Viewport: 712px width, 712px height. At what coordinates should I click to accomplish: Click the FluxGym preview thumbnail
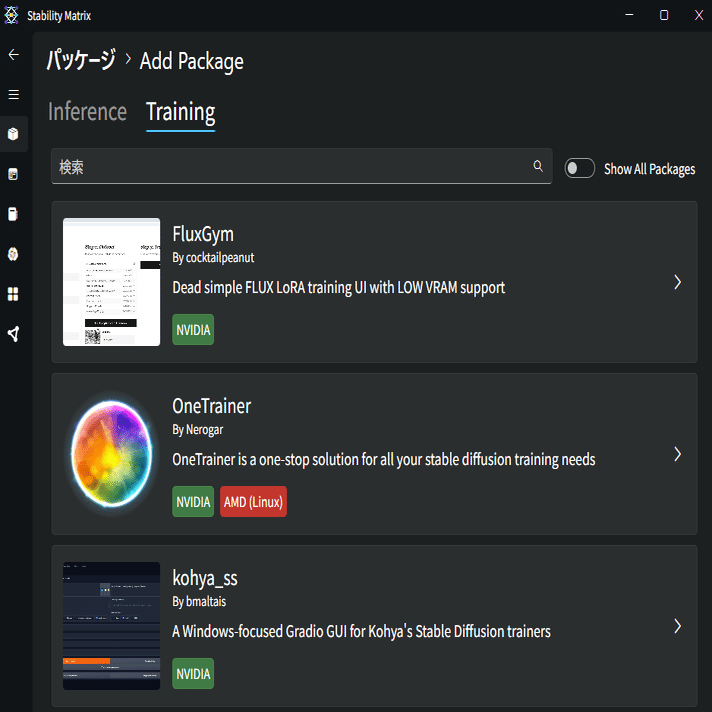pyautogui.click(x=112, y=282)
